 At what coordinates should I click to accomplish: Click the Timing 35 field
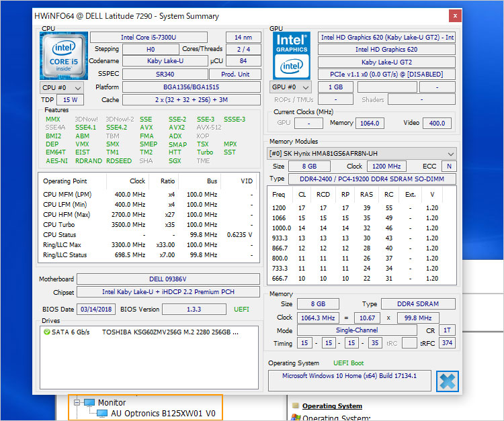pyautogui.click(x=375, y=342)
